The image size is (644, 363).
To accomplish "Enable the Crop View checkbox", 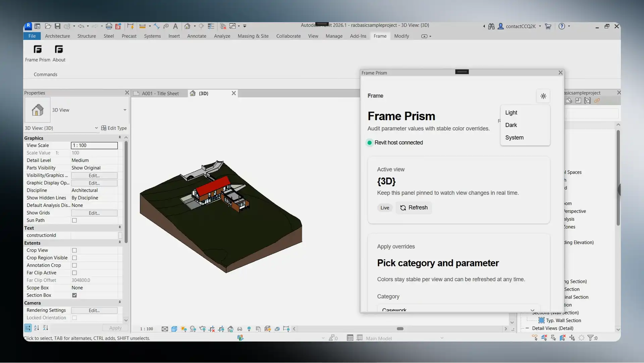I will [x=74, y=250].
